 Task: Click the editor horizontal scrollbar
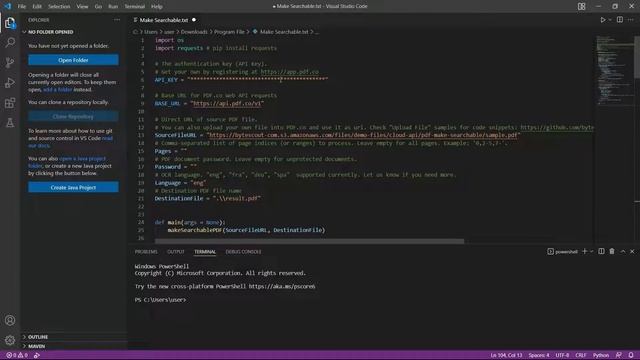tap(309, 241)
